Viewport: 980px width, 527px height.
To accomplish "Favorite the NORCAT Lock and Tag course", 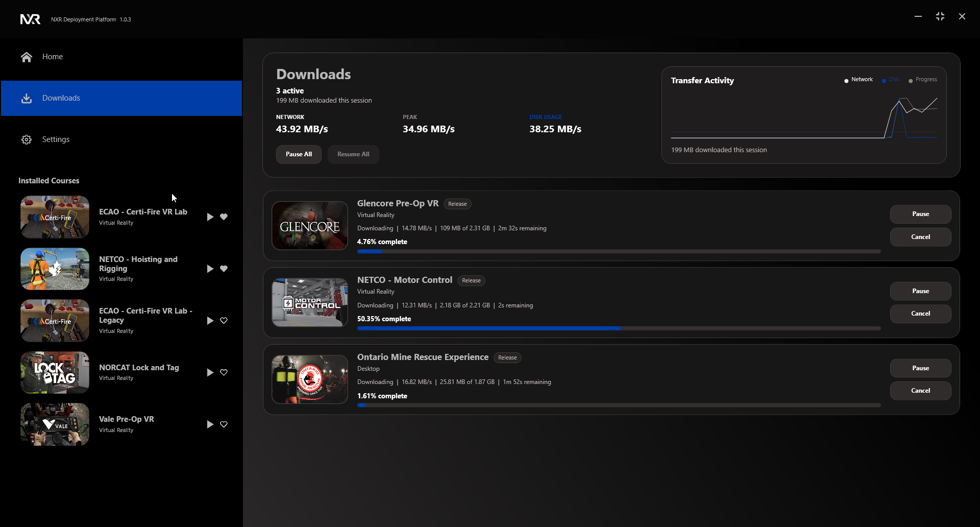I will [224, 373].
